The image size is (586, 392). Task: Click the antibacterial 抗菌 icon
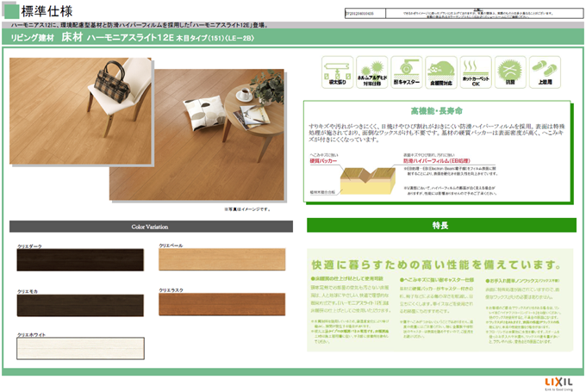tap(510, 72)
